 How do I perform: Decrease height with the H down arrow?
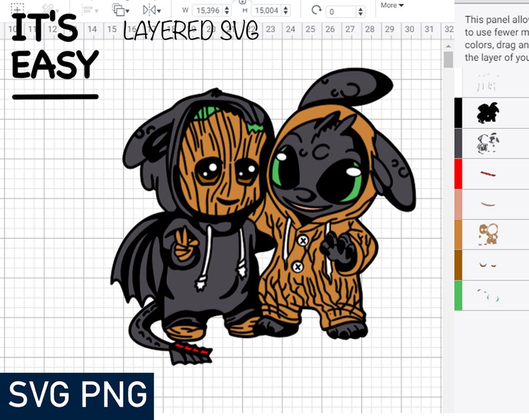pos(286,13)
